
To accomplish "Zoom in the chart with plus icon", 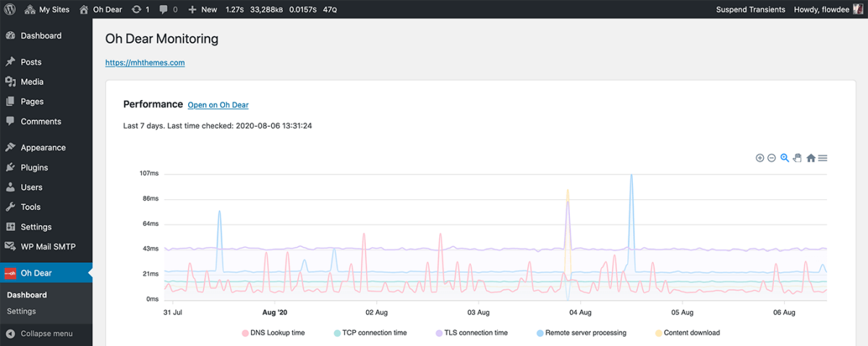I will click(x=759, y=158).
